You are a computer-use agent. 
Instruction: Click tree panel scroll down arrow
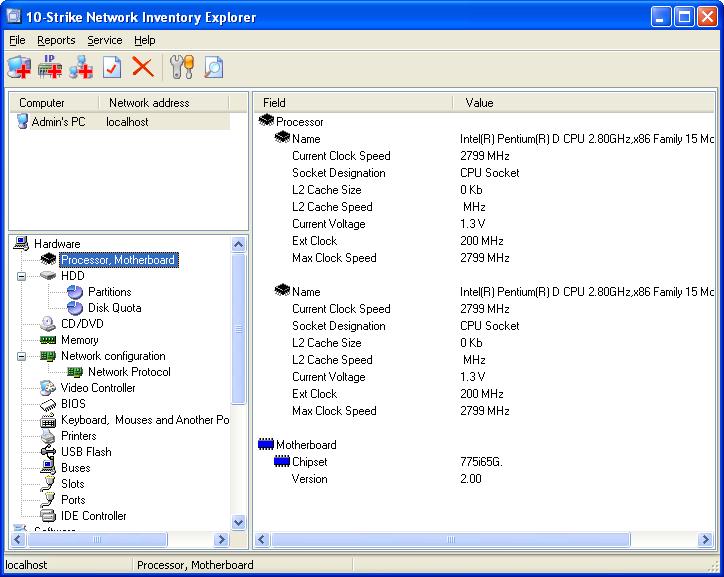(238, 523)
